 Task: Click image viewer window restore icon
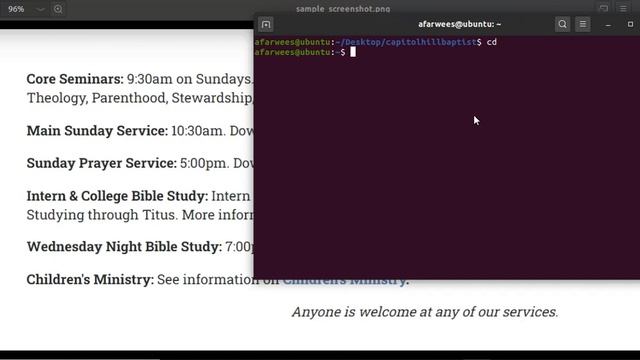pyautogui.click(x=603, y=8)
